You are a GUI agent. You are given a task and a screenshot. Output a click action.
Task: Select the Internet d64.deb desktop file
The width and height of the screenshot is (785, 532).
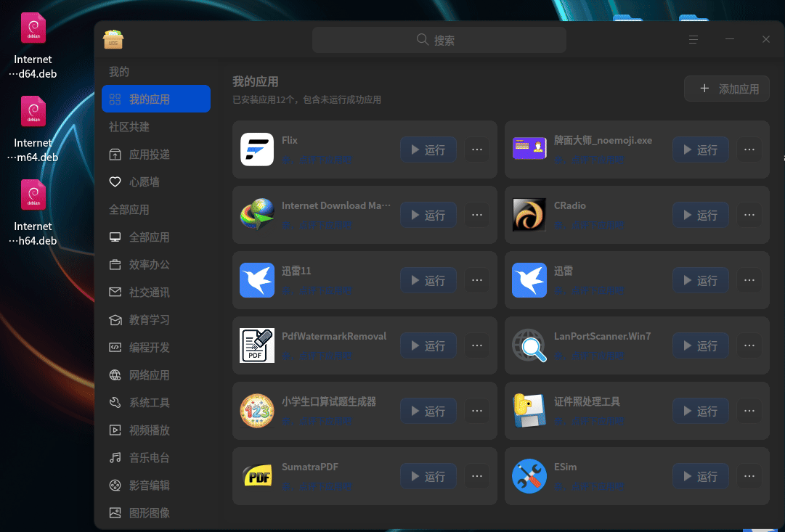[x=33, y=46]
